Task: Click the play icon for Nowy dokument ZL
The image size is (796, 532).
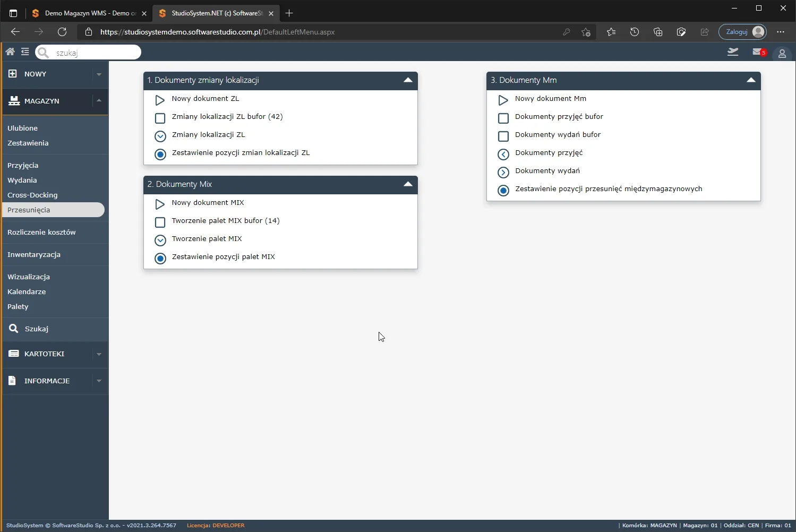Action: (160, 100)
